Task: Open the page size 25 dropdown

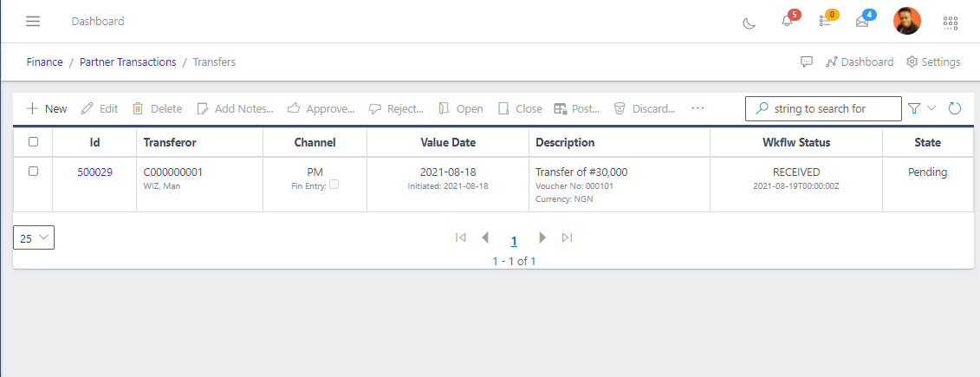Action: [x=34, y=237]
